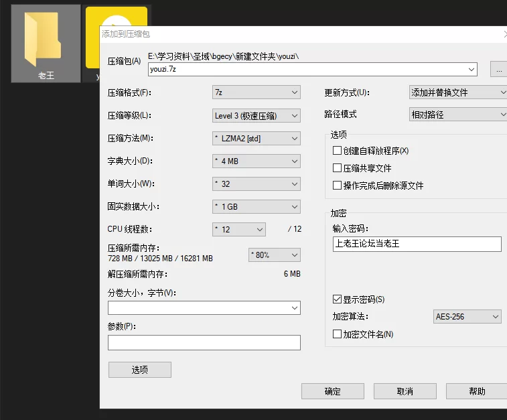Open the 80% memory usage dropdown

click(275, 255)
